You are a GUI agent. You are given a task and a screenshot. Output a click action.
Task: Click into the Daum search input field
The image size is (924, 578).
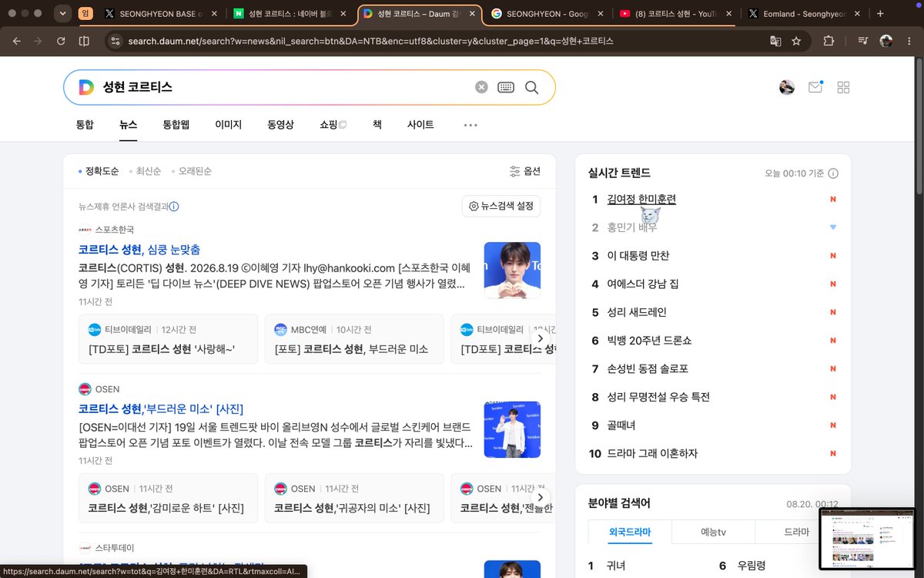point(285,87)
